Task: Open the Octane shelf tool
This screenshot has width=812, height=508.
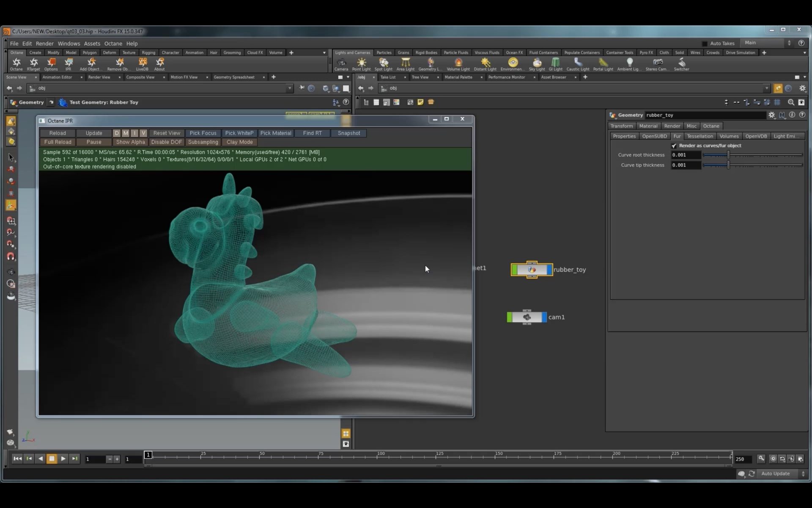Action: pyautogui.click(x=16, y=64)
